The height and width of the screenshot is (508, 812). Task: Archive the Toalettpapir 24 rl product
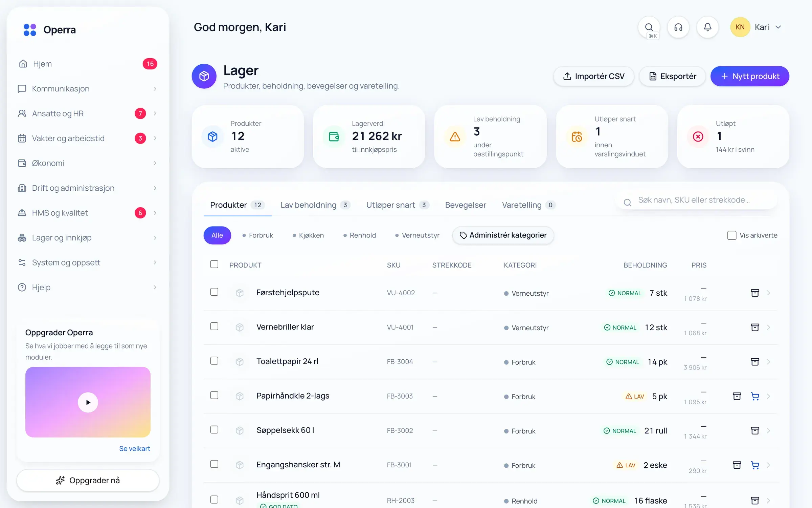coord(755,362)
